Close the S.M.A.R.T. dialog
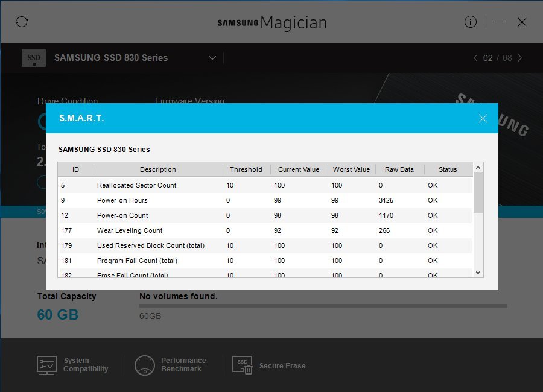 pos(483,118)
